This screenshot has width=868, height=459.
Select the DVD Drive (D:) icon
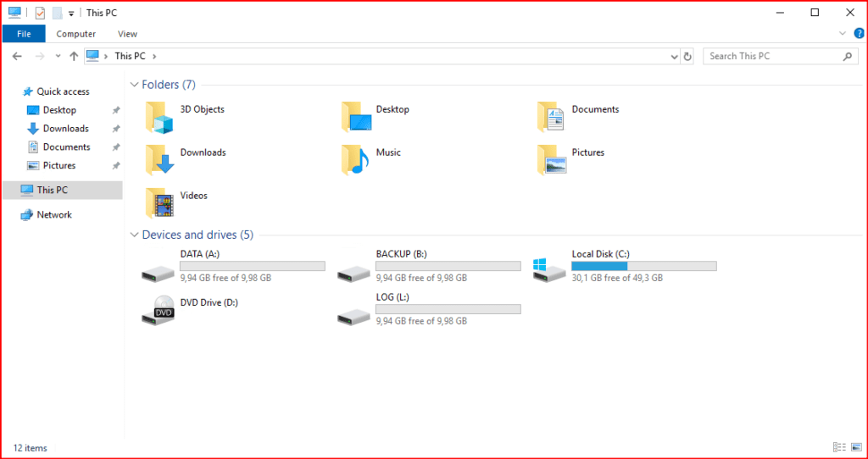[x=159, y=311]
